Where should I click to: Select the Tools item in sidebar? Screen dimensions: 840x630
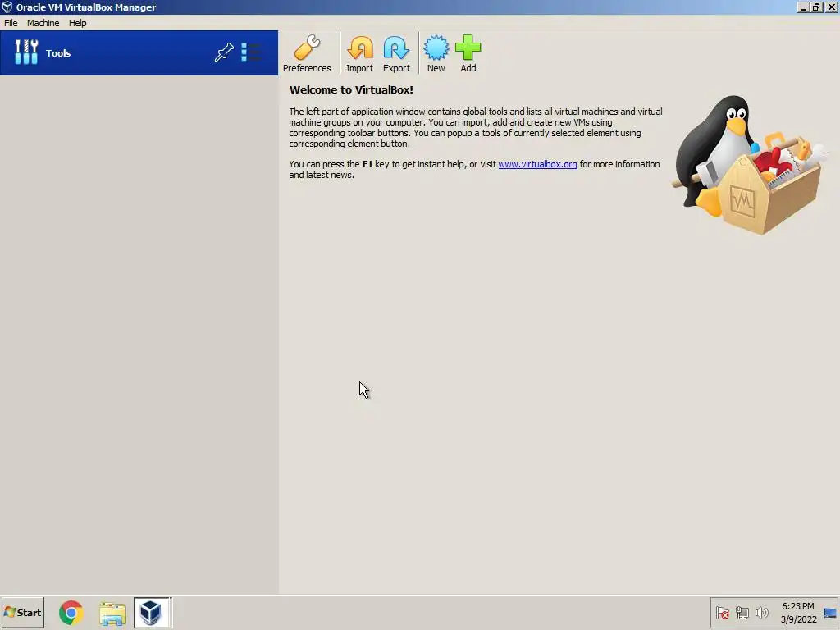tap(139, 52)
